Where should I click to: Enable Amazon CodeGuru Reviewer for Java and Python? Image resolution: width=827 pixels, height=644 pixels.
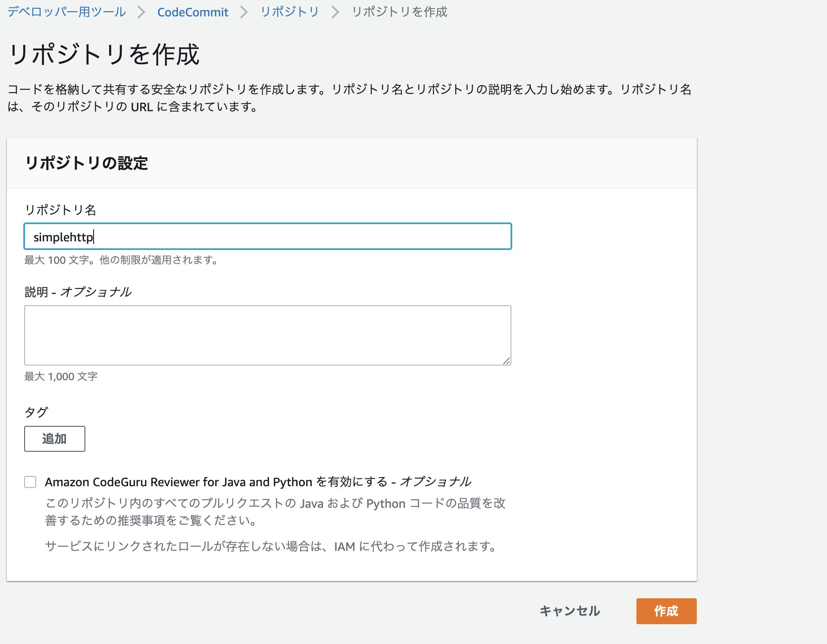pos(30,482)
